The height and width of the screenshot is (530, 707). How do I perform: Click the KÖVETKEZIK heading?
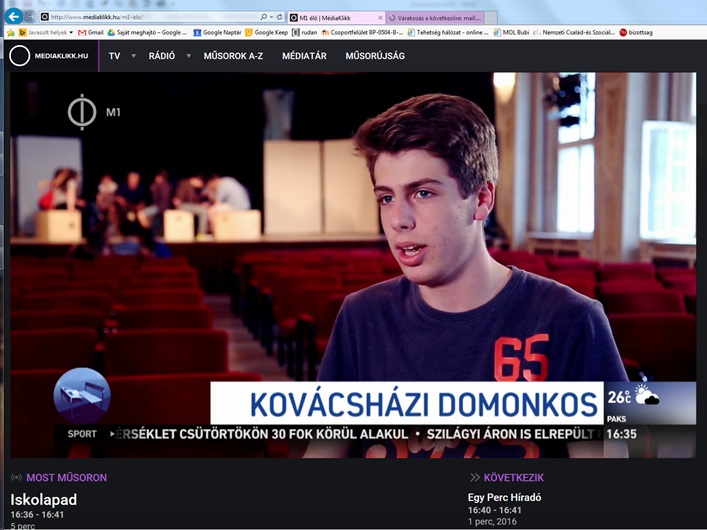tap(514, 477)
